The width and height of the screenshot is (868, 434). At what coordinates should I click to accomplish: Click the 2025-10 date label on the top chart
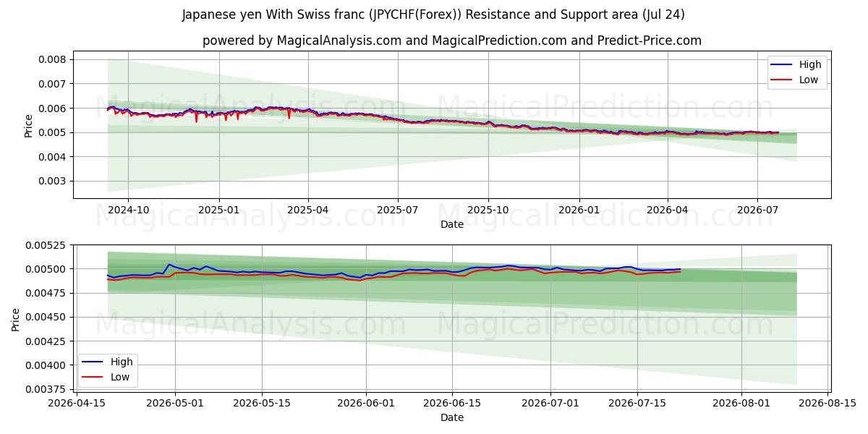(x=488, y=210)
